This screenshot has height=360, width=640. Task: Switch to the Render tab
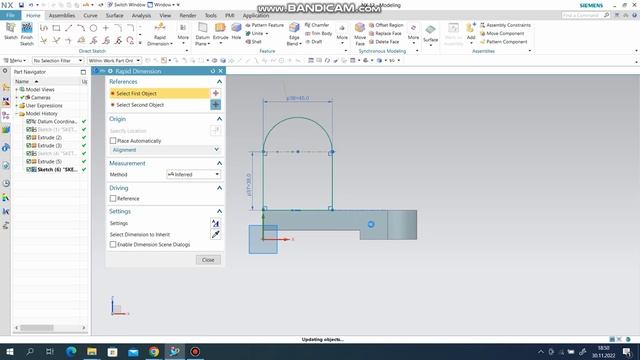[188, 16]
